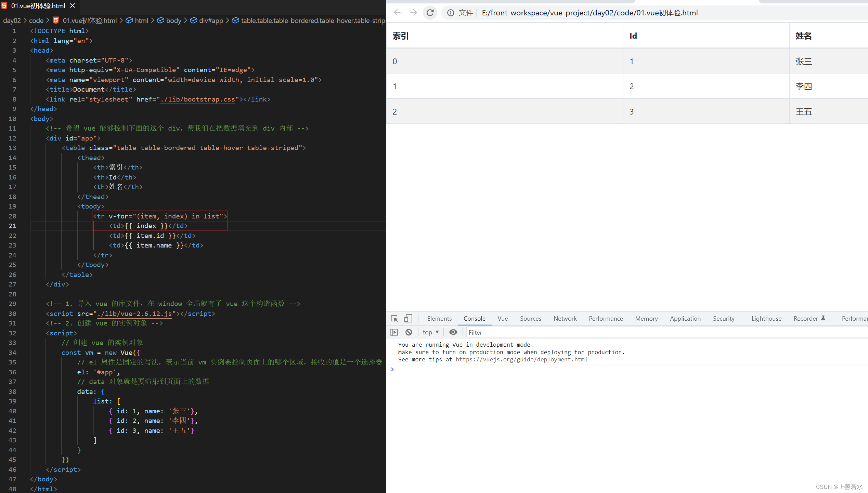This screenshot has height=493, width=868.
Task: Select the Vue devtools tab
Action: click(x=503, y=319)
